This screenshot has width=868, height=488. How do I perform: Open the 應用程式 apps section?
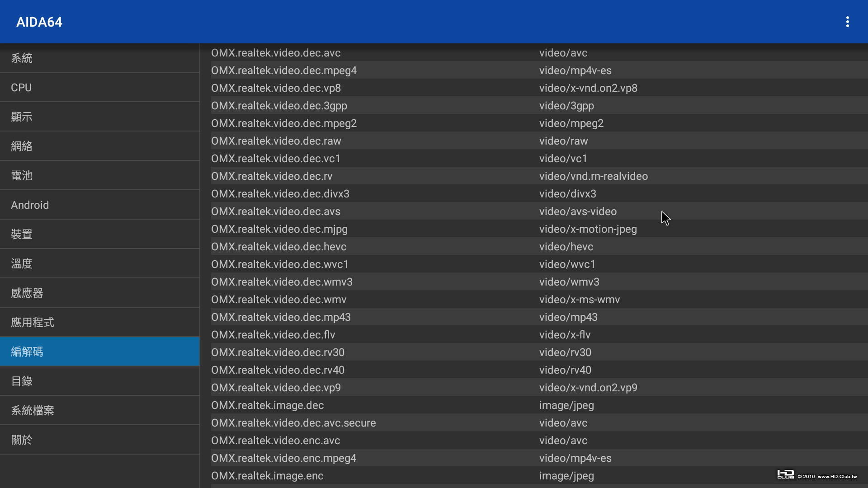(x=99, y=322)
